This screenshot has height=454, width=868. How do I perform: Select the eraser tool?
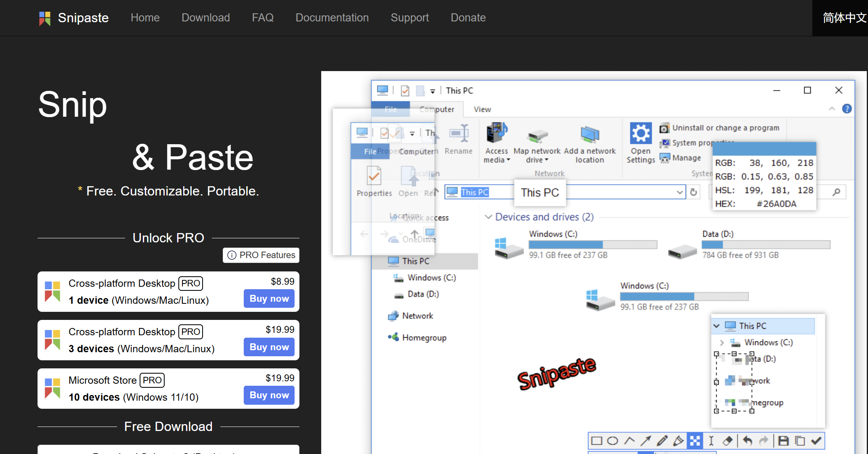pos(727,441)
